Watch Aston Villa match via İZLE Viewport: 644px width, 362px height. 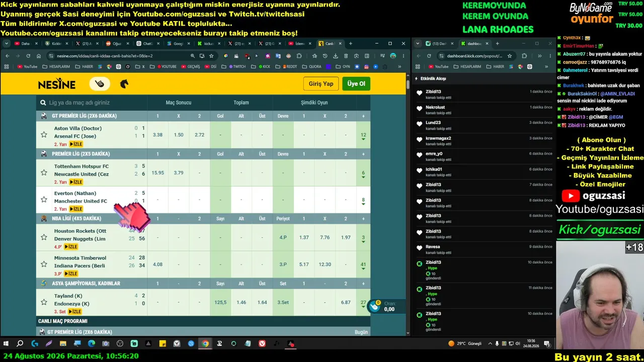[x=76, y=144]
